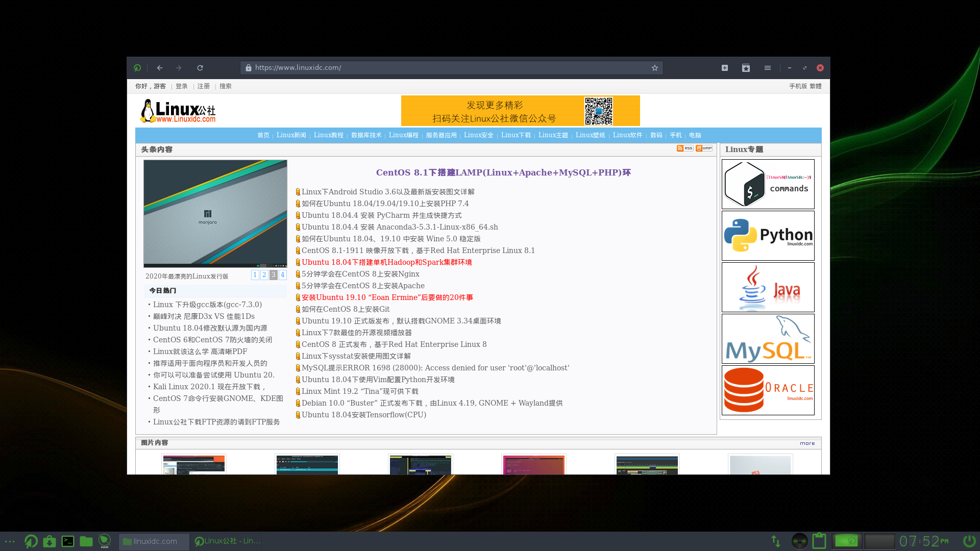Open 服务器应用 navigation item

coord(442,135)
